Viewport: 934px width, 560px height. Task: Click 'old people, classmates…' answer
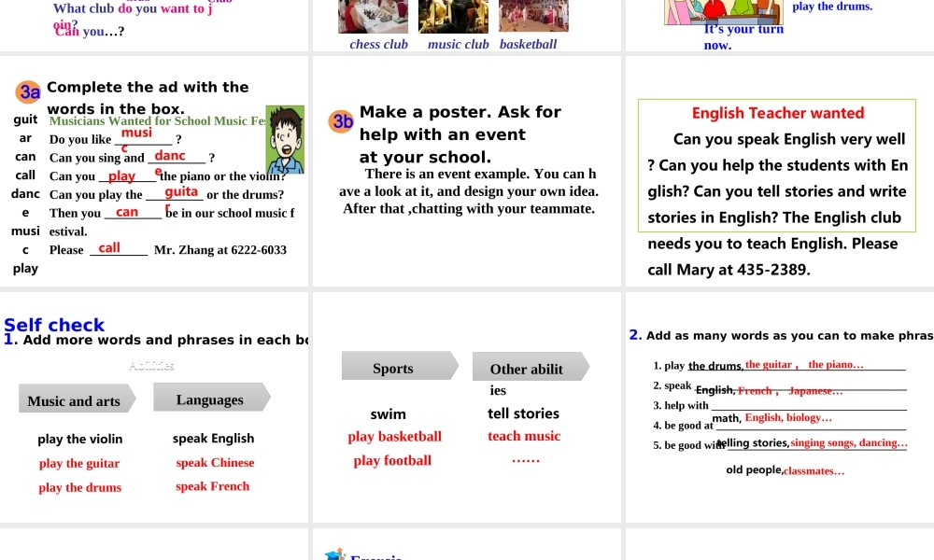pos(785,470)
